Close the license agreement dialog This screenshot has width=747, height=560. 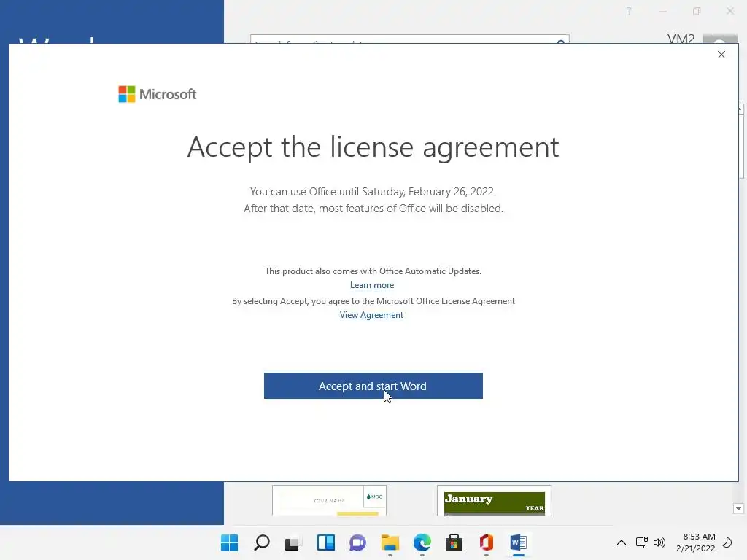point(721,55)
